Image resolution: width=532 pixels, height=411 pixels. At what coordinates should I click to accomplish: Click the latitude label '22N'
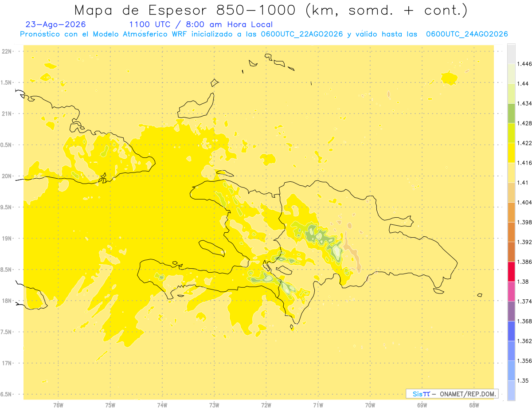[x=8, y=51]
